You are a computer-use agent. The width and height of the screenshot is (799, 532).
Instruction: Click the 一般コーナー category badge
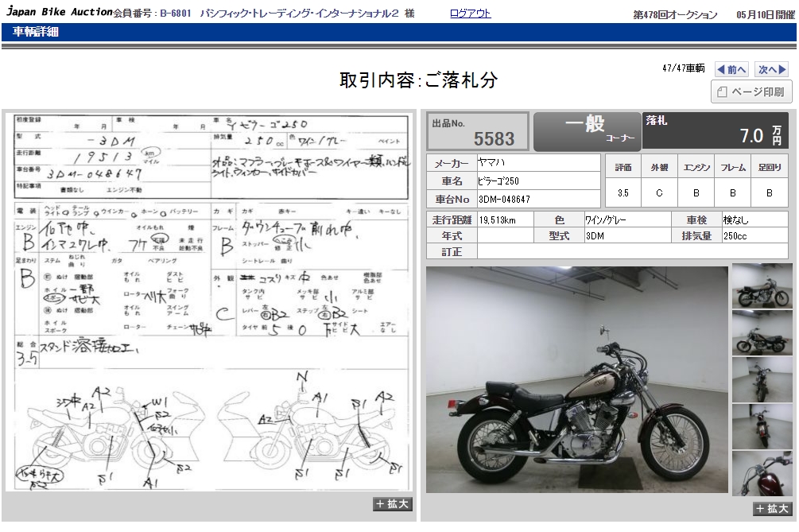coord(587,131)
